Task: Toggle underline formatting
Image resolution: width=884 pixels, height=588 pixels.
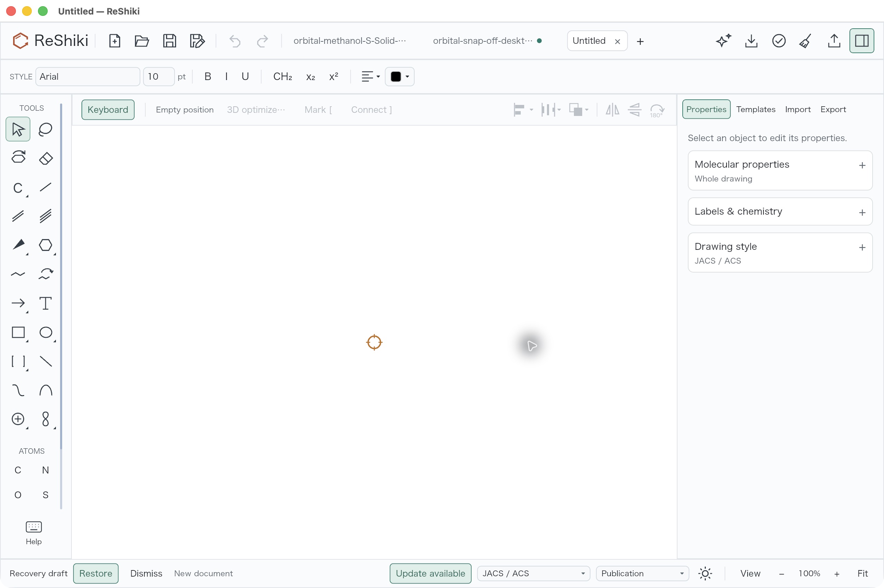Action: (x=245, y=77)
